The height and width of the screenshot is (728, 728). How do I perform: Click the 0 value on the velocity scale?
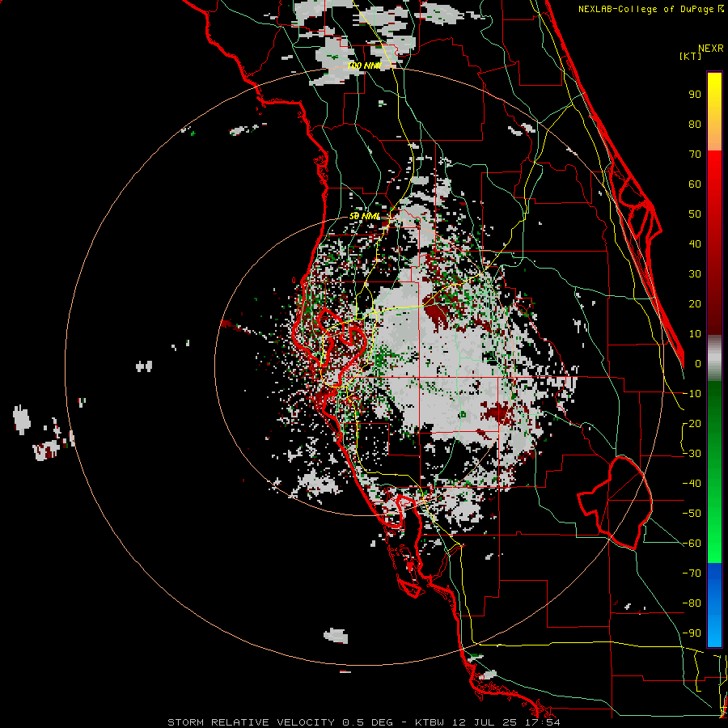click(698, 363)
